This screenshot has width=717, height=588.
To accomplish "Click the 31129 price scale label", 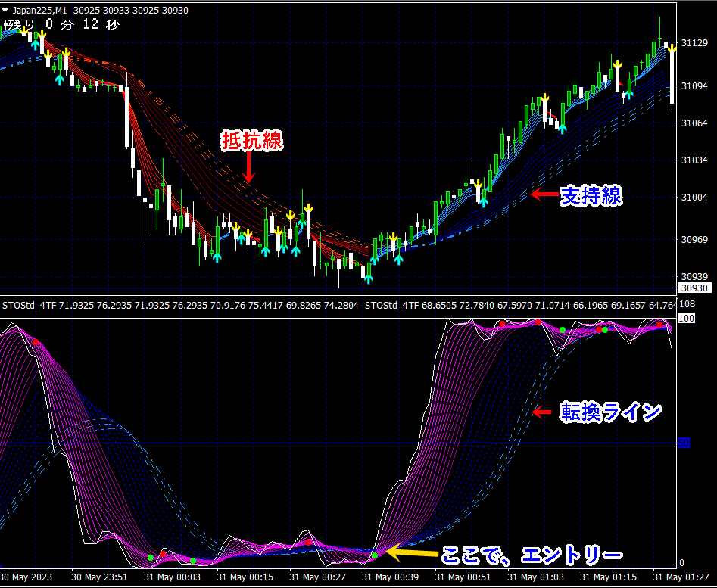I will [694, 43].
